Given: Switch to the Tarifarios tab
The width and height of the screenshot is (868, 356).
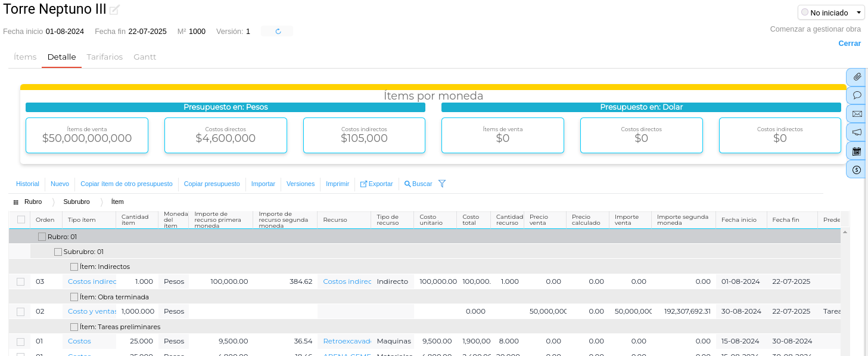Looking at the screenshot, I should pos(105,57).
